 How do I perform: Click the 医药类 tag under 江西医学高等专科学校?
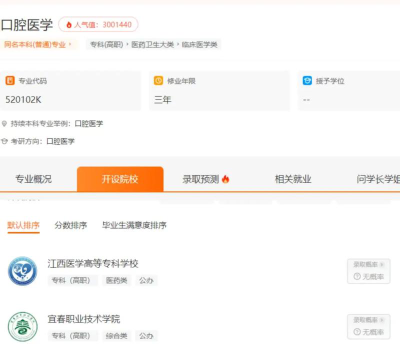[x=117, y=280]
